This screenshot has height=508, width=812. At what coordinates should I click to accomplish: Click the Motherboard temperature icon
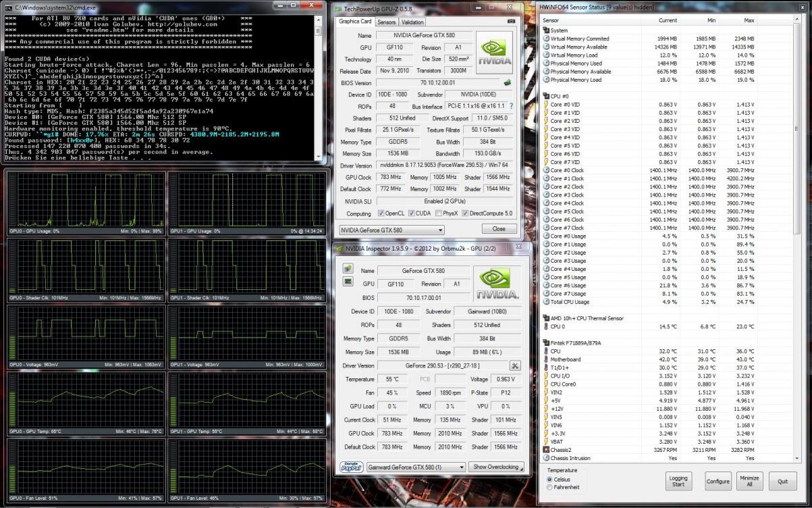coord(546,359)
